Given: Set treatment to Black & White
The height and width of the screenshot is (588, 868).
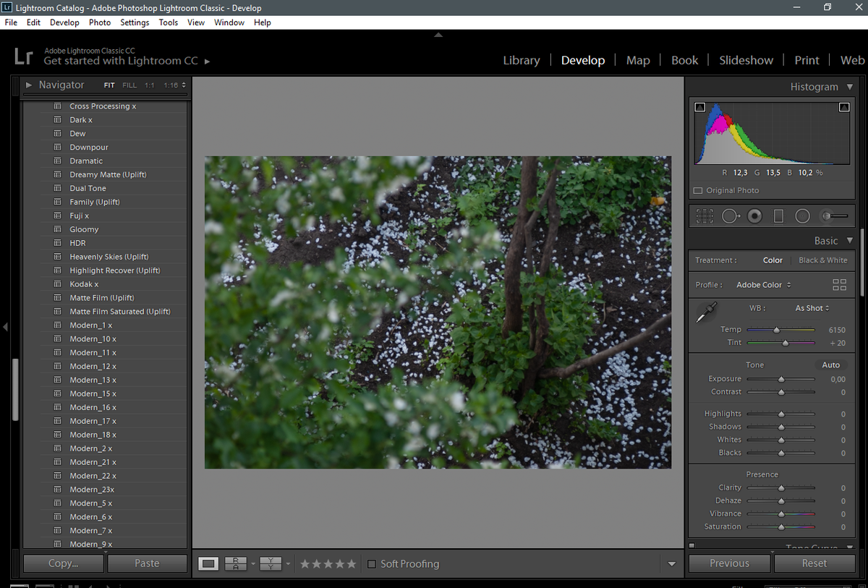Looking at the screenshot, I should (x=822, y=260).
